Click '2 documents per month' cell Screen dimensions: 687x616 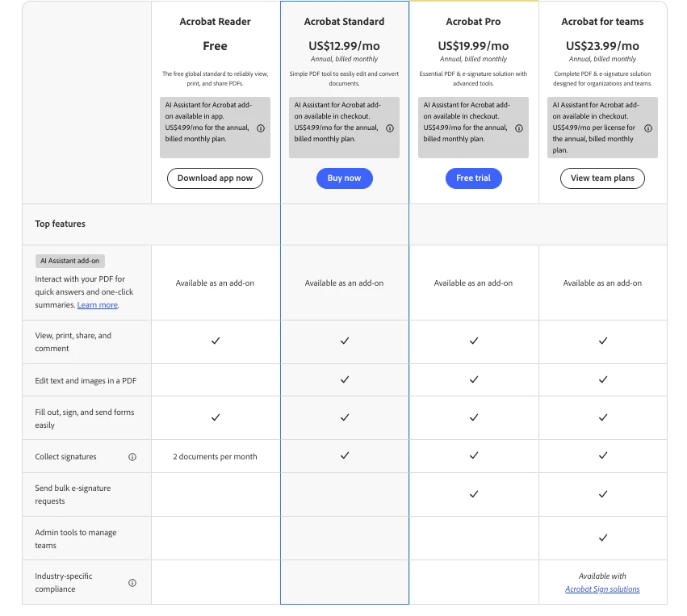click(x=215, y=456)
